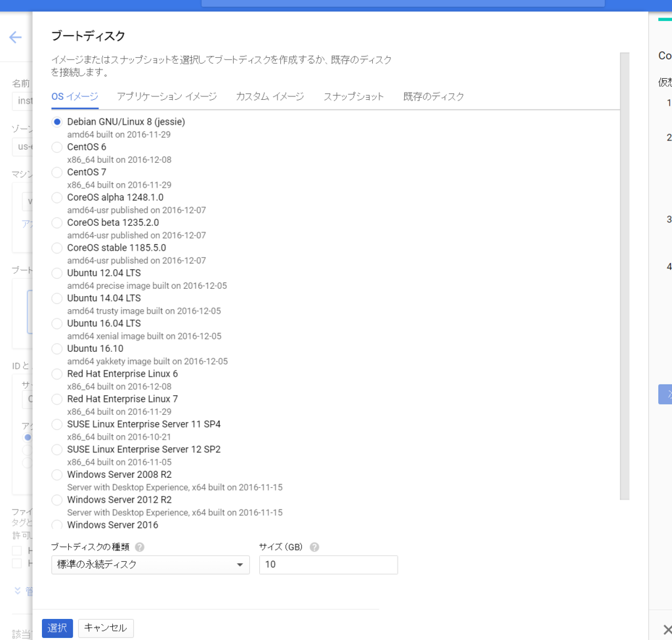Click the X icon at bottom right

click(667, 629)
